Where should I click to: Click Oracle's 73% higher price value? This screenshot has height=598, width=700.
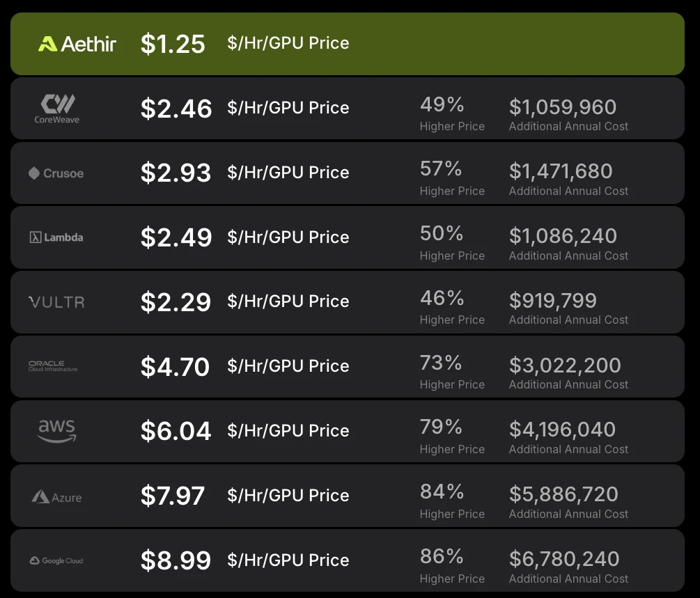(x=441, y=363)
